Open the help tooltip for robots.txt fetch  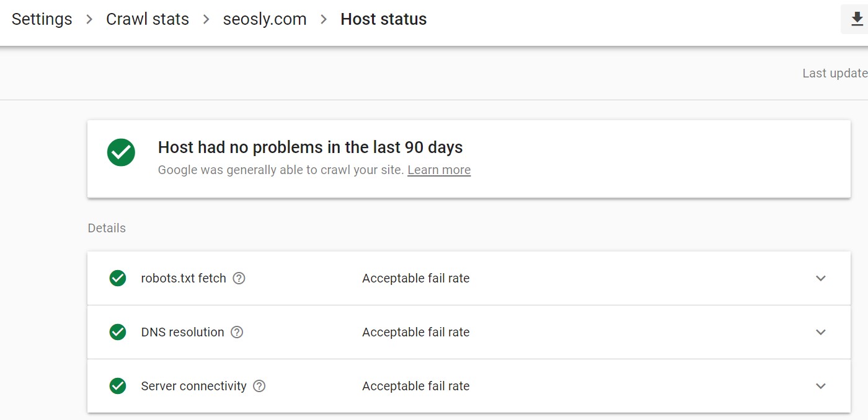click(239, 278)
